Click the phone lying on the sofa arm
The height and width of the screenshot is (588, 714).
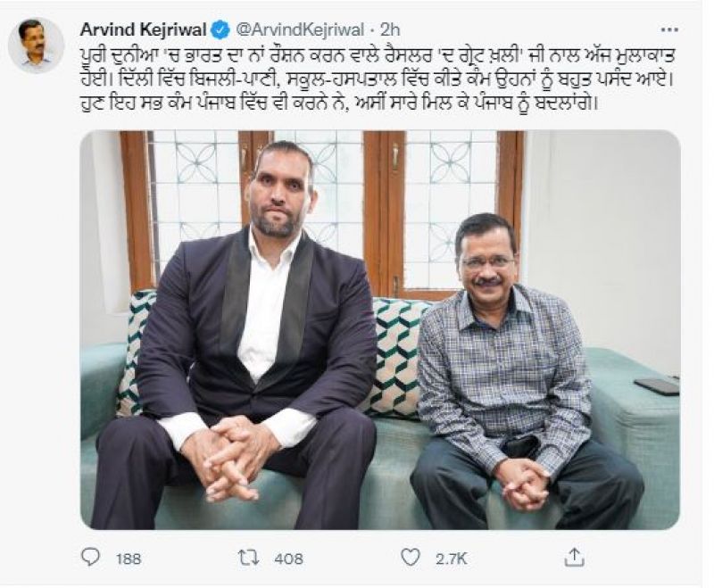(x=657, y=385)
